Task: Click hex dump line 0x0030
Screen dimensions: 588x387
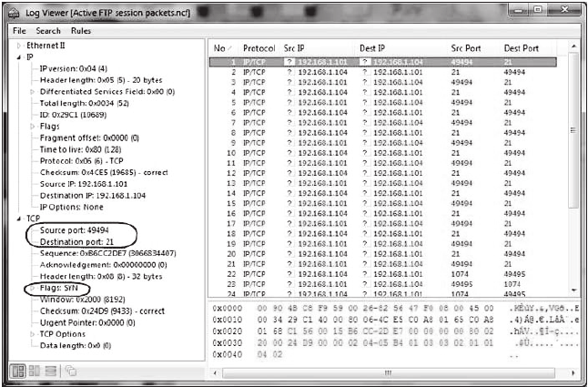Action: [396, 343]
